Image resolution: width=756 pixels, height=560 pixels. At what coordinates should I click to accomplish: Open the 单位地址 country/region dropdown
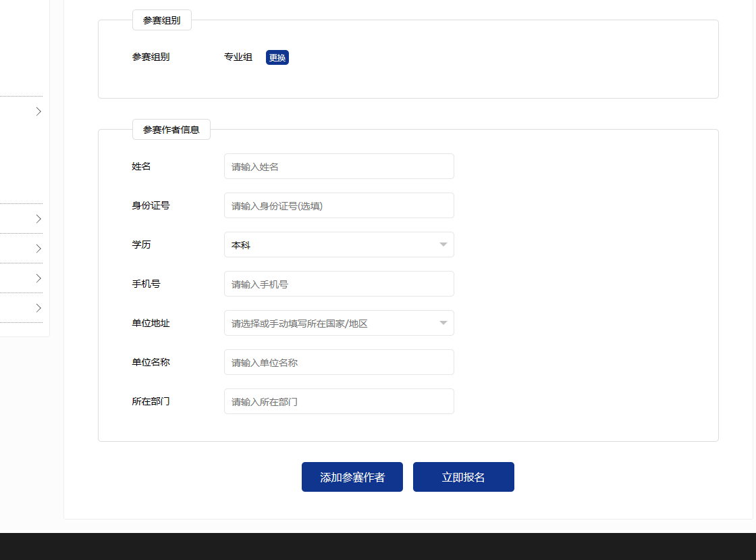(339, 323)
